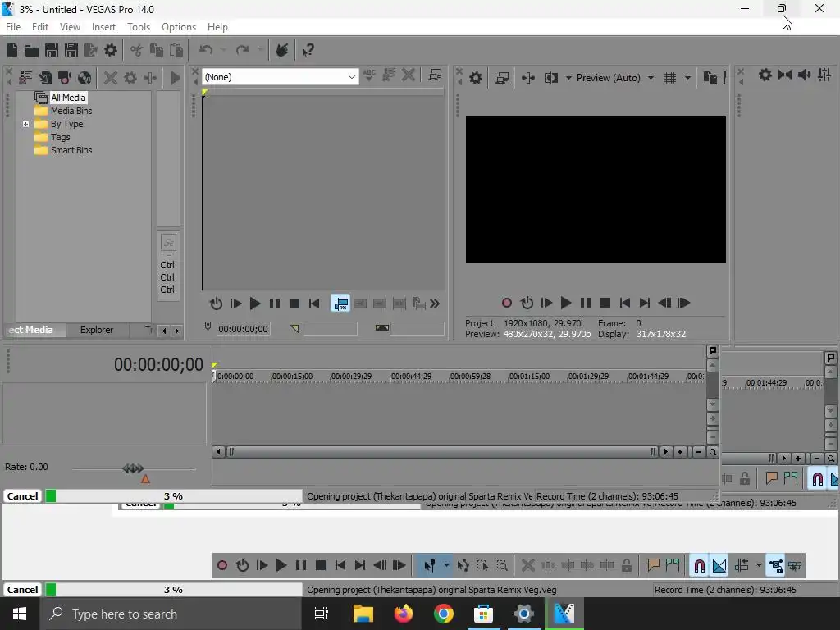Click the Overlays grid icon in preview
Viewport: 840px width, 630px height.
[670, 78]
